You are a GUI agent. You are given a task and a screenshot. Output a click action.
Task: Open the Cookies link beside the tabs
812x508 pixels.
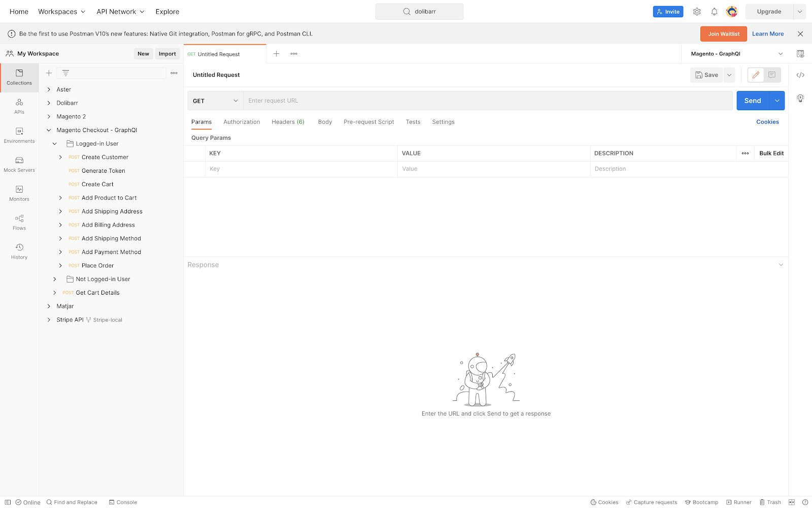pos(767,122)
